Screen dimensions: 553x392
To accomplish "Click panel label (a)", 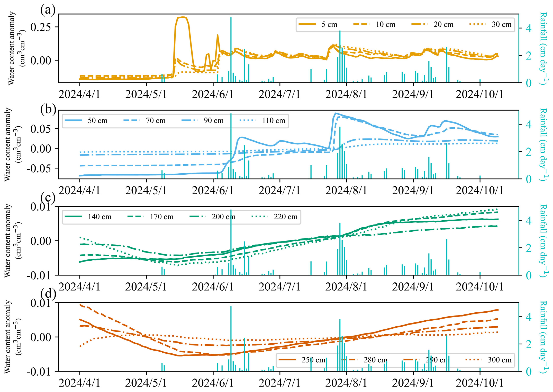I will click(x=48, y=10).
